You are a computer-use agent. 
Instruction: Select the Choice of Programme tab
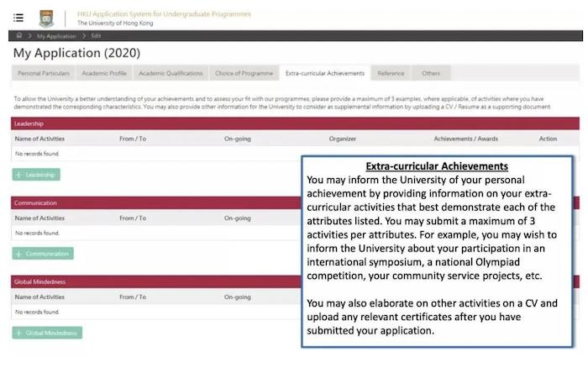click(x=244, y=74)
